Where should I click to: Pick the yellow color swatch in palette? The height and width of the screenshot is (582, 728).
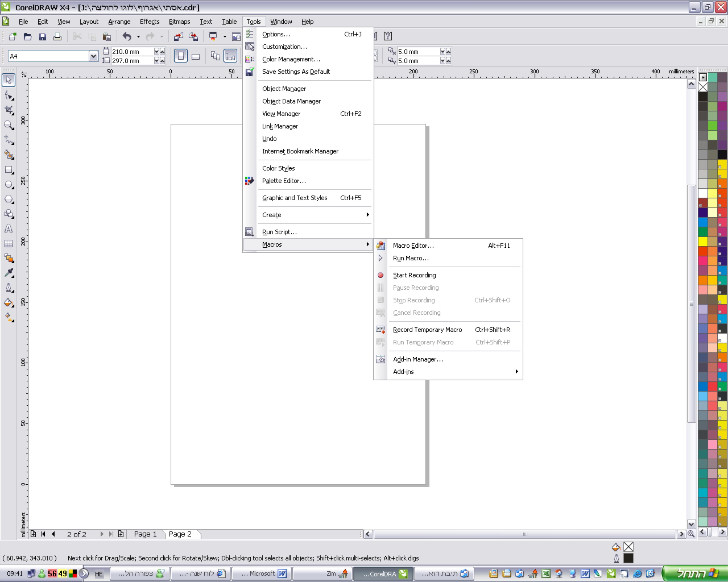point(703,241)
